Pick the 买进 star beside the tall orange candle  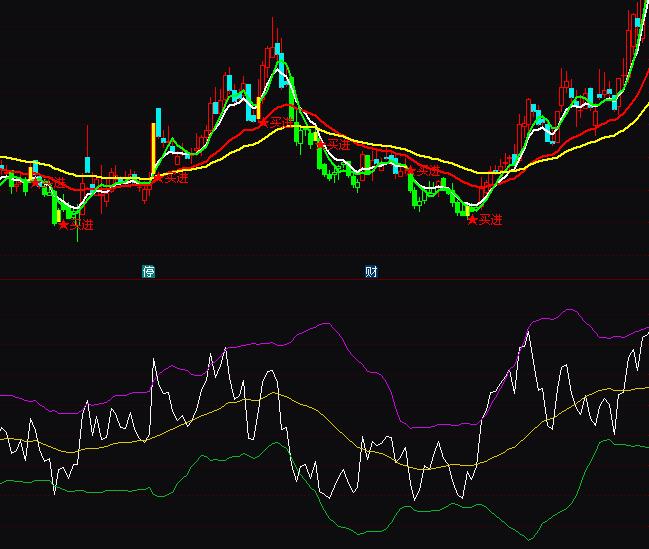pyautogui.click(x=158, y=179)
